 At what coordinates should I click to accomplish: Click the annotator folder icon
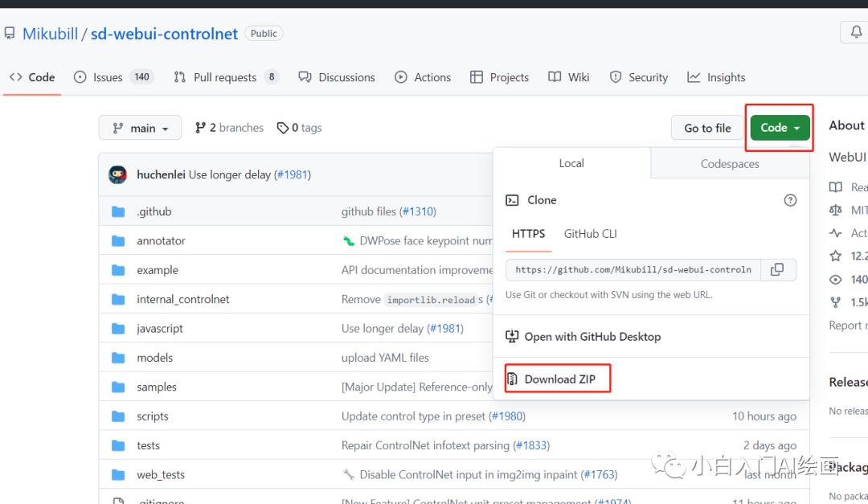coord(118,241)
